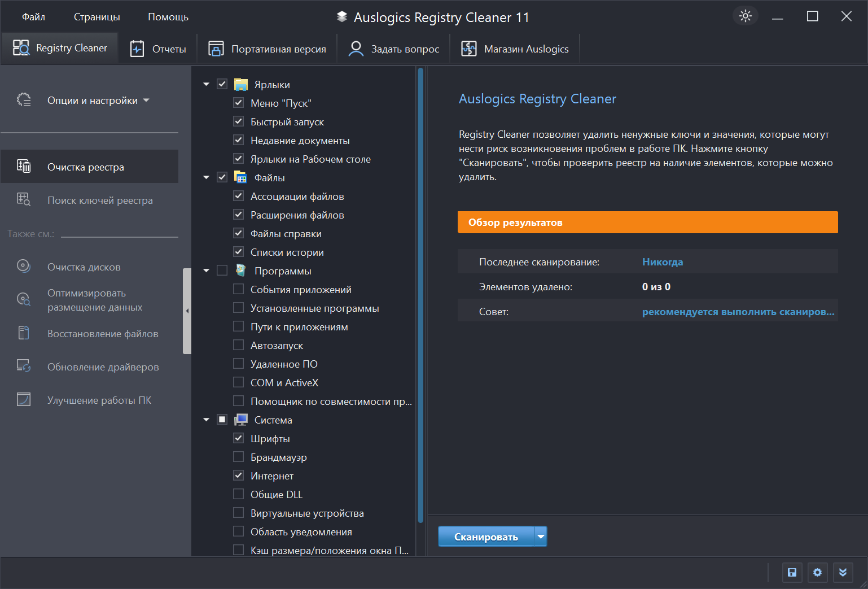Check the Брандмауэр checkbox
This screenshot has width=868, height=589.
(x=239, y=457)
